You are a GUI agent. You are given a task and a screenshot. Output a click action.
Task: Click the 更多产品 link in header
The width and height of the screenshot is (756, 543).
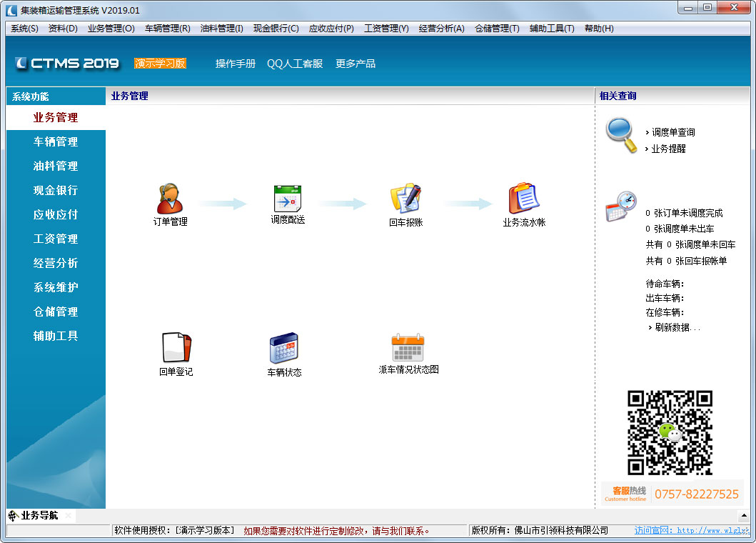tap(356, 64)
